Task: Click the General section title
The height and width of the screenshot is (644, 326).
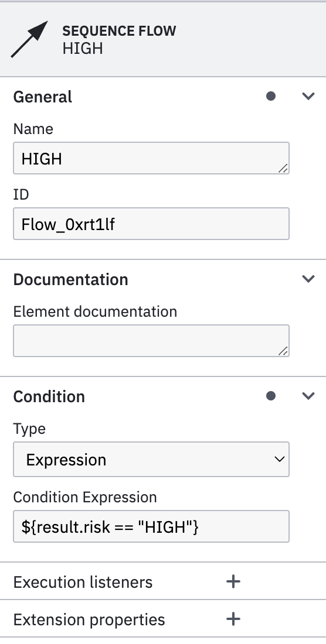Action: point(42,97)
